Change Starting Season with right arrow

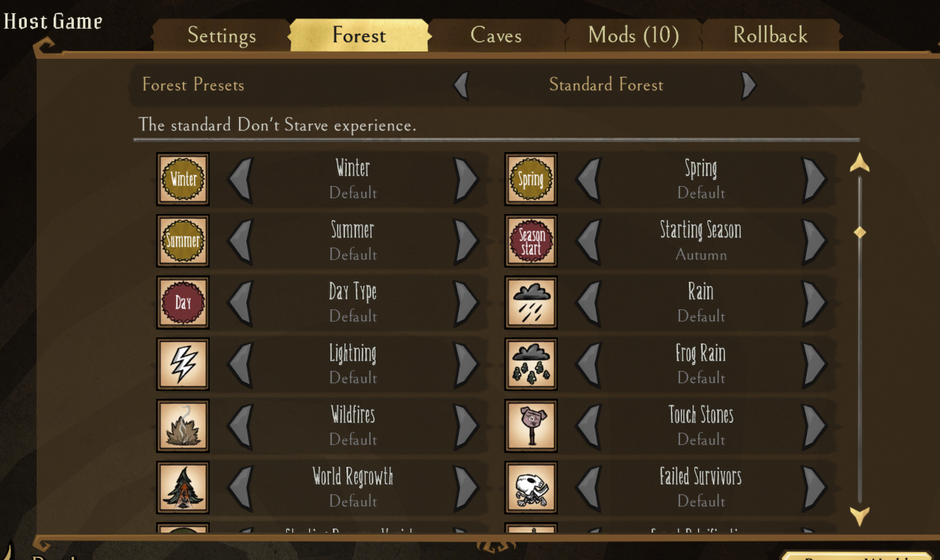point(815,241)
